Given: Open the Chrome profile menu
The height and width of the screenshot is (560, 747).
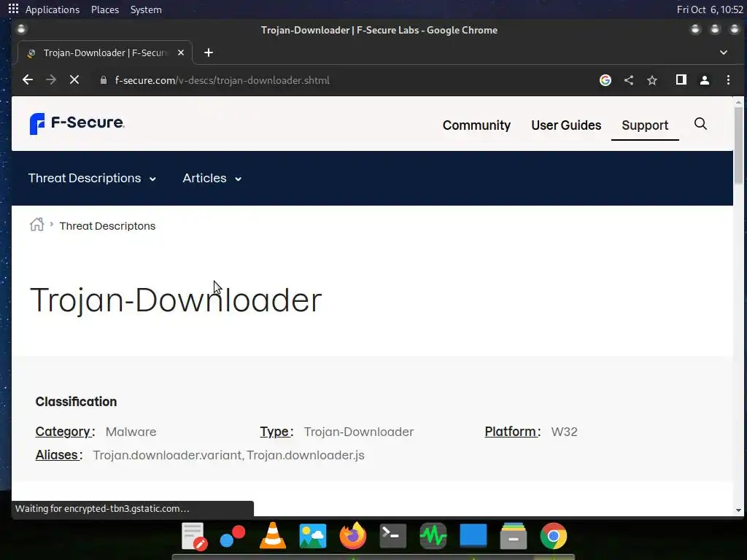Looking at the screenshot, I should pos(705,80).
